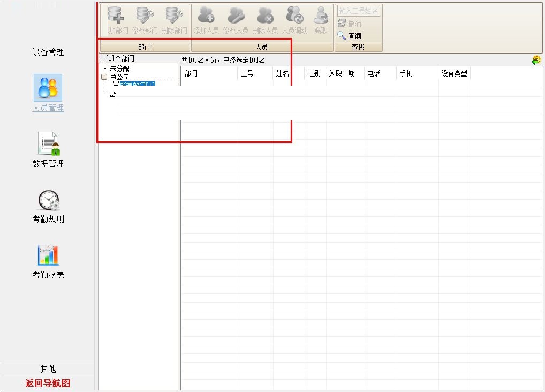Open 数据管理 in the sidebar

[x=48, y=149]
